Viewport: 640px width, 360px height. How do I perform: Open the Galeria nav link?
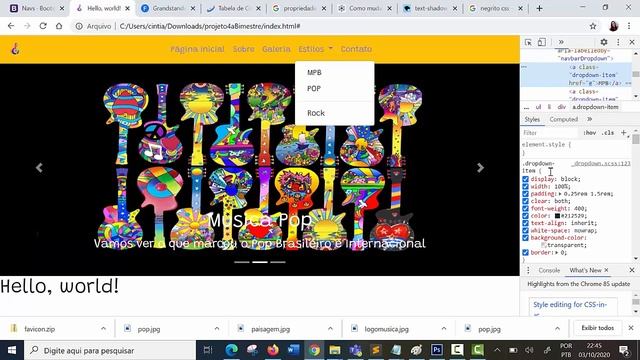coord(276,49)
